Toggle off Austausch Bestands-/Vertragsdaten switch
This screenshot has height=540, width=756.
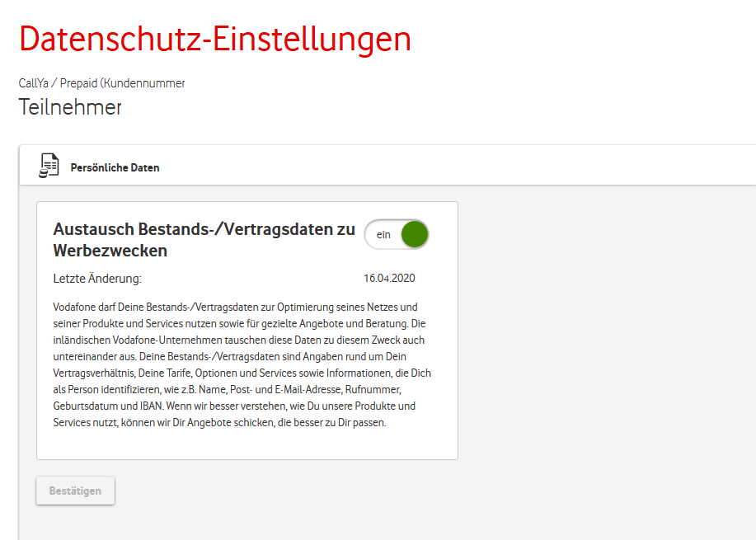click(397, 234)
